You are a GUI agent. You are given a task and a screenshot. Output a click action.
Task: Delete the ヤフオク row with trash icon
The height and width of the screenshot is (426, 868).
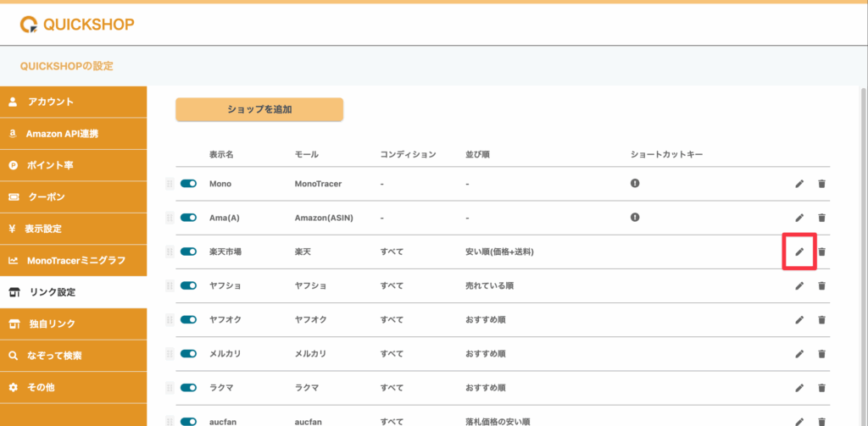click(x=822, y=320)
